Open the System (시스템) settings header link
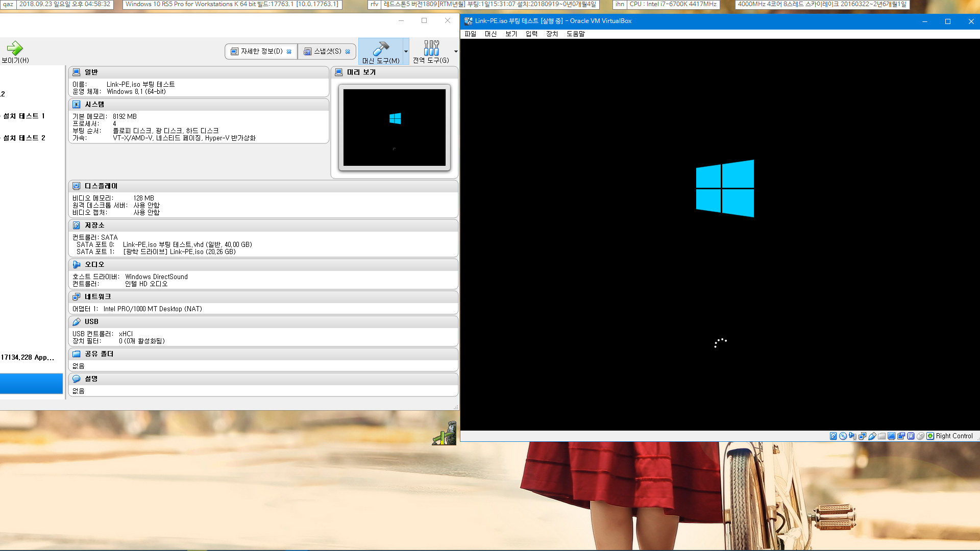Viewport: 980px width, 551px height. pyautogui.click(x=94, y=104)
